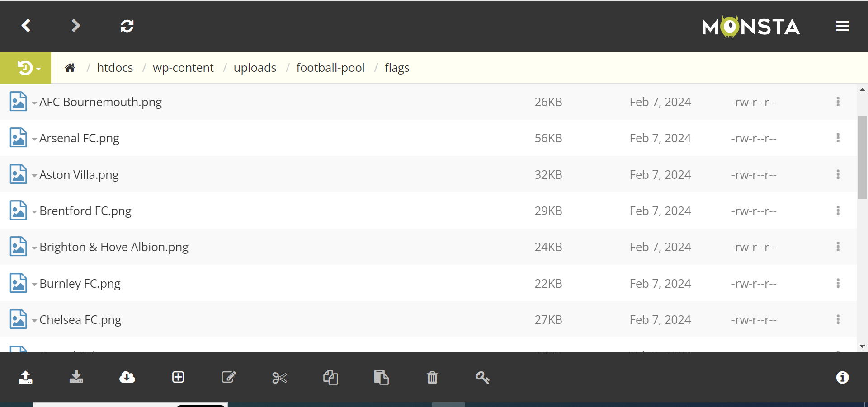Select the Brentford FC.png image icon
This screenshot has width=868, height=407.
click(18, 211)
